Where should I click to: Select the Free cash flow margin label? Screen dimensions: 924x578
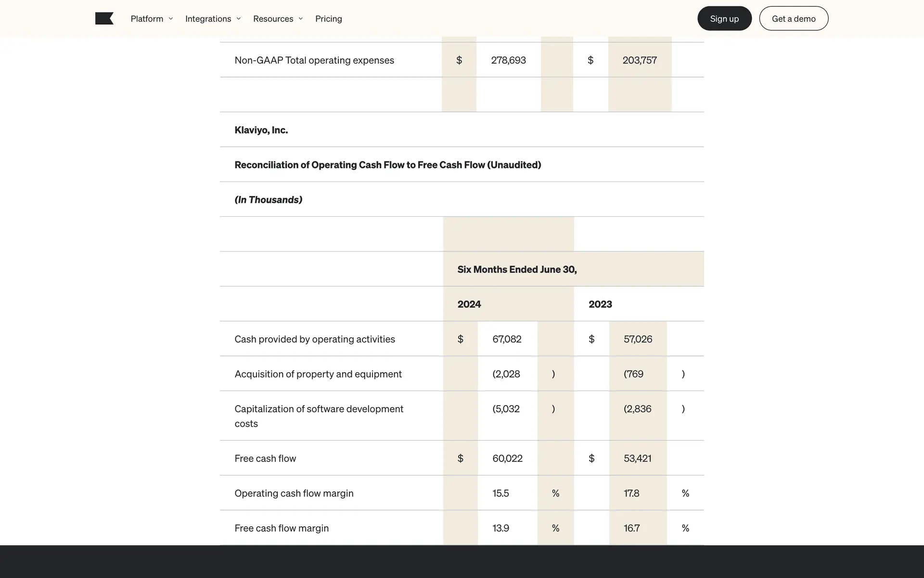pos(282,528)
